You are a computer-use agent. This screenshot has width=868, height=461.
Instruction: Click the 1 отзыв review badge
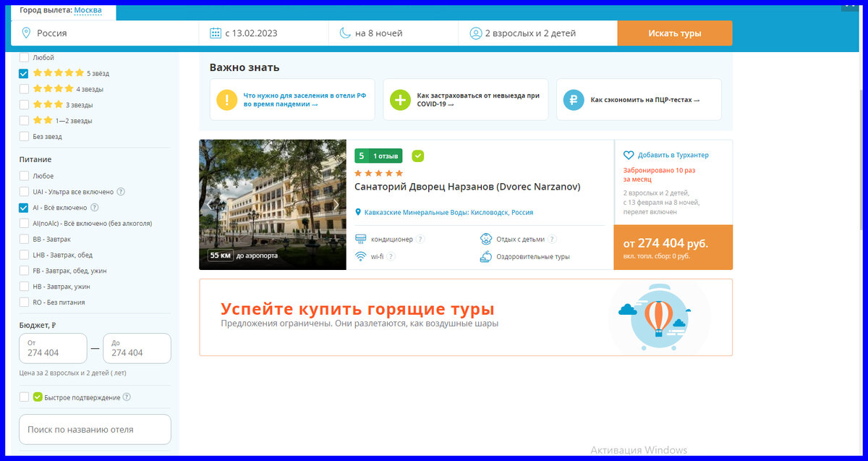coord(378,156)
